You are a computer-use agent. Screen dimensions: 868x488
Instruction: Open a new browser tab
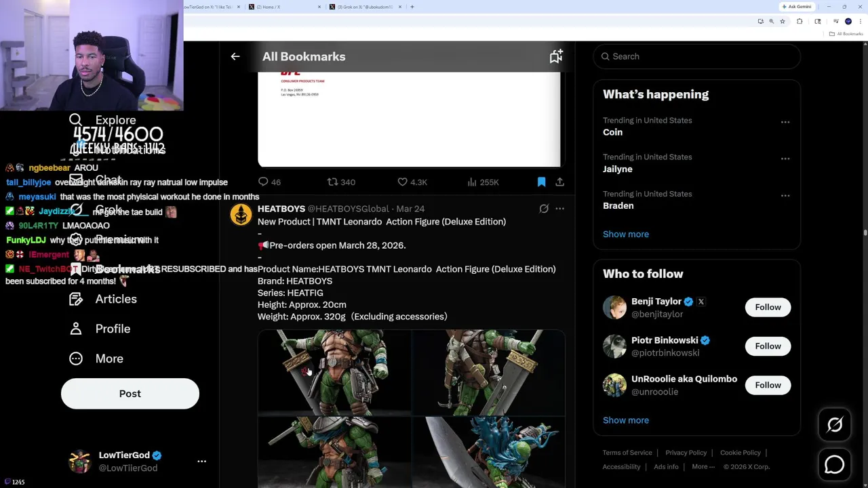tap(412, 7)
